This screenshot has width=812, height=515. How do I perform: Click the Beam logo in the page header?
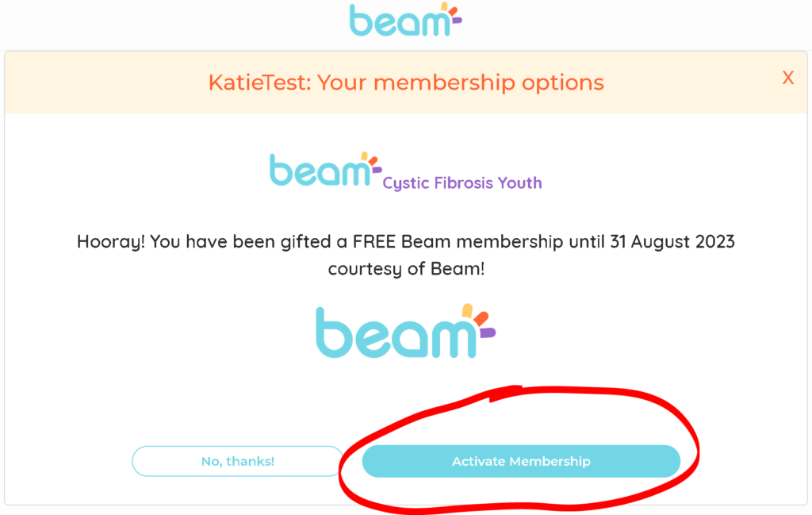pos(405,20)
